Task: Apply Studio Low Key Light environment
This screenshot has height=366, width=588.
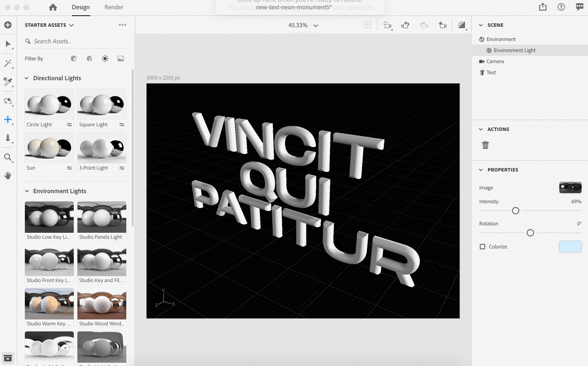Action: pos(49,221)
